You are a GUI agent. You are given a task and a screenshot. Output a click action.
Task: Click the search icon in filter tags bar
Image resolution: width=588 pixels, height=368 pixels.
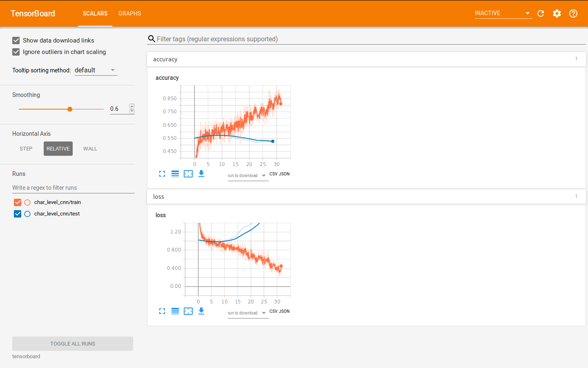tap(151, 39)
